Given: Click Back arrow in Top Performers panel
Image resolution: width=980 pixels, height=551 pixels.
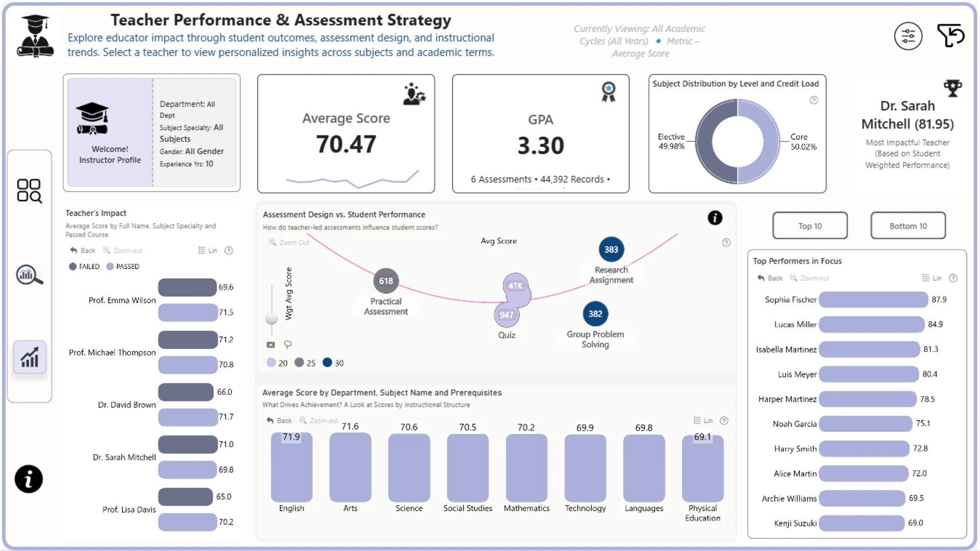Looking at the screenshot, I should pos(770,278).
